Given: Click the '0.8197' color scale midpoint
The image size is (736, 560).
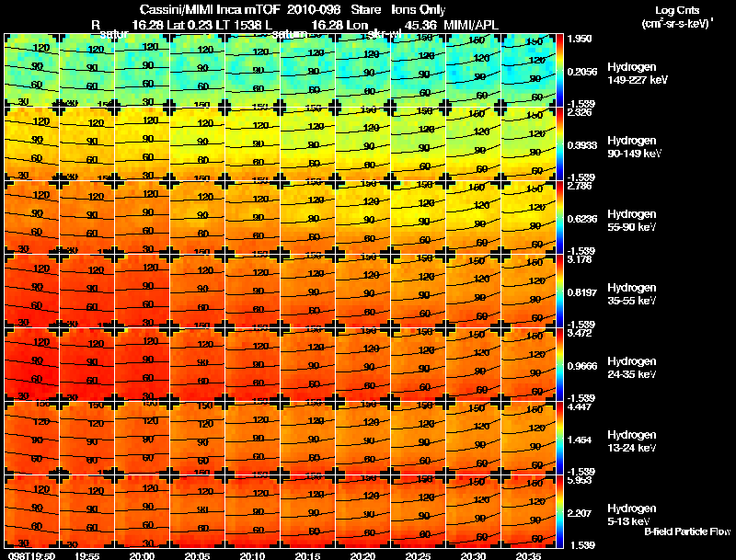Looking at the screenshot, I should click(x=582, y=292).
